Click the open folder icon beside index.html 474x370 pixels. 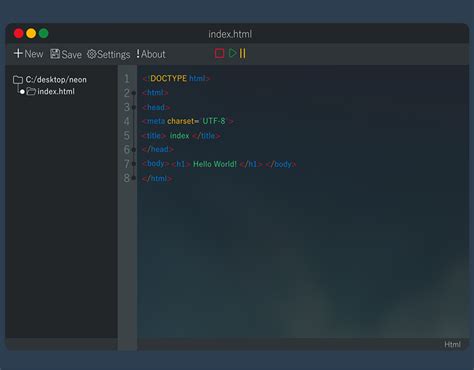click(31, 91)
